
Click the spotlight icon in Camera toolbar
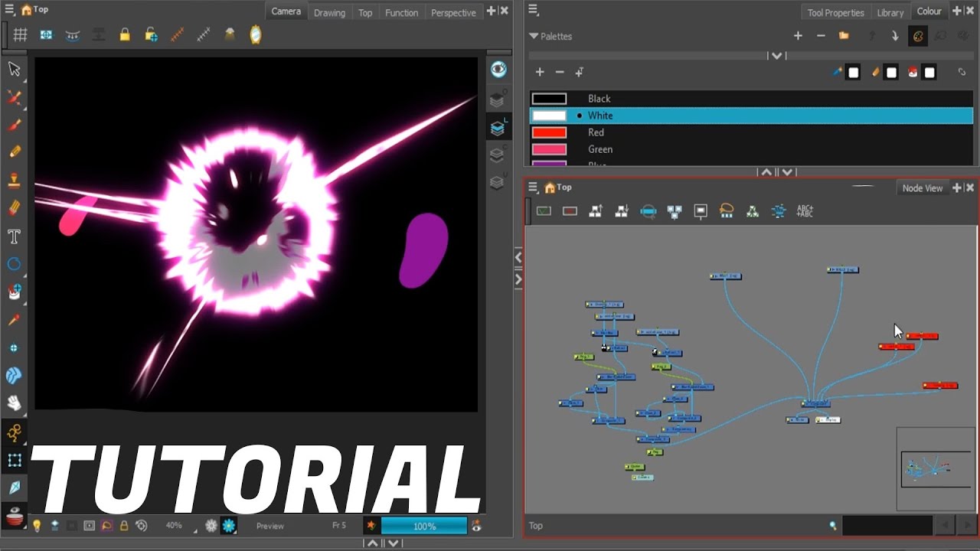[x=230, y=34]
